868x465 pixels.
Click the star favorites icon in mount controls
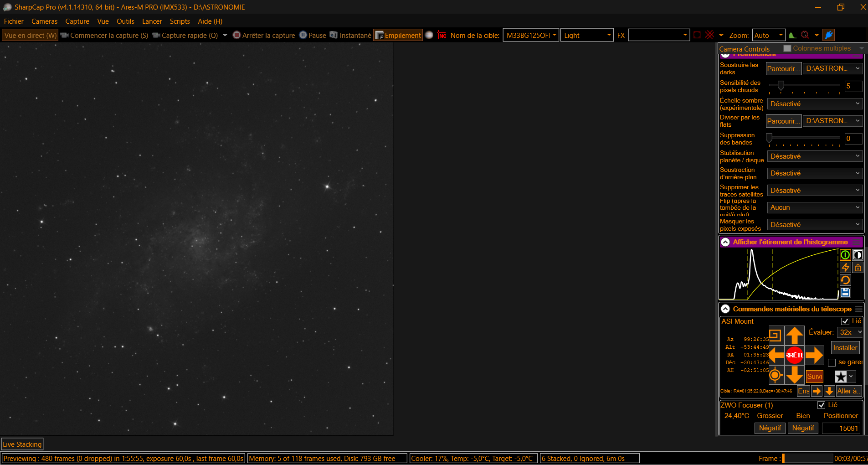(x=841, y=377)
